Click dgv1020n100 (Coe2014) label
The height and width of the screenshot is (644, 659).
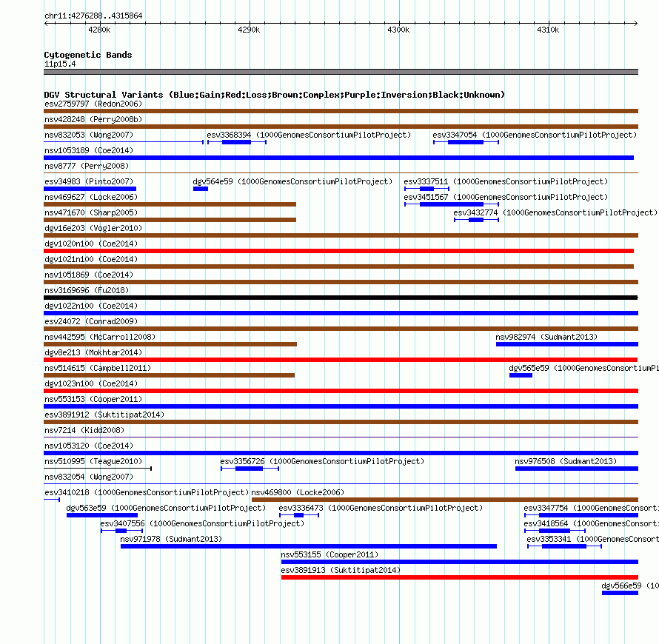pyautogui.click(x=91, y=244)
